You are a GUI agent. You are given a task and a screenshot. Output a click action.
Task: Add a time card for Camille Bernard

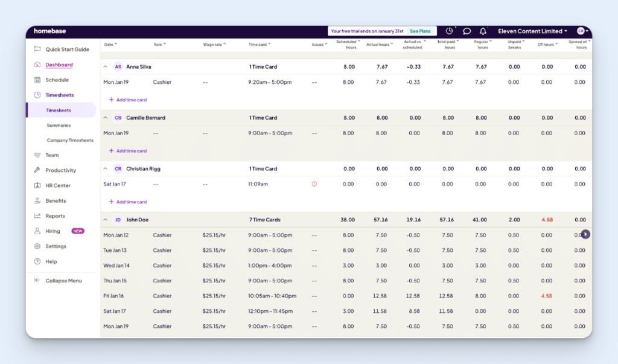click(x=127, y=150)
